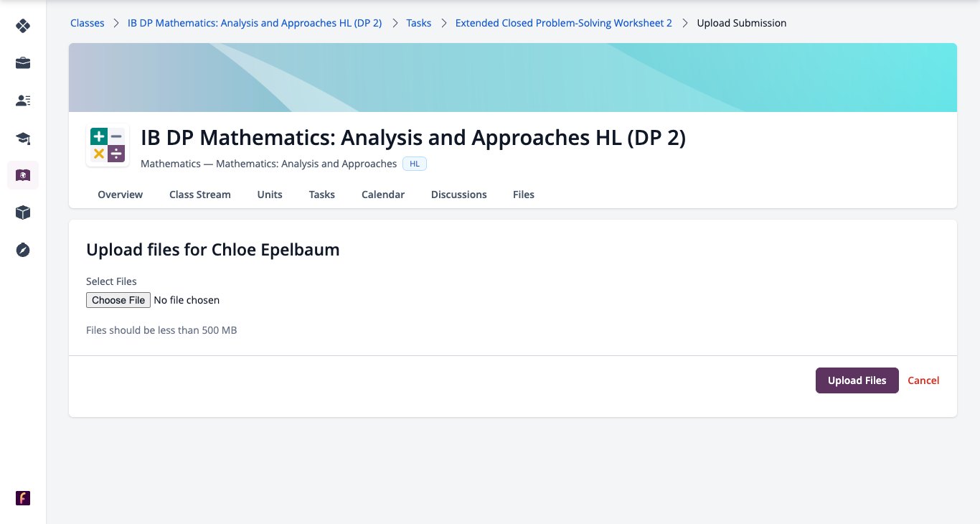Open the Class Stream tab
Screen dimensions: 980x524
tap(200, 195)
